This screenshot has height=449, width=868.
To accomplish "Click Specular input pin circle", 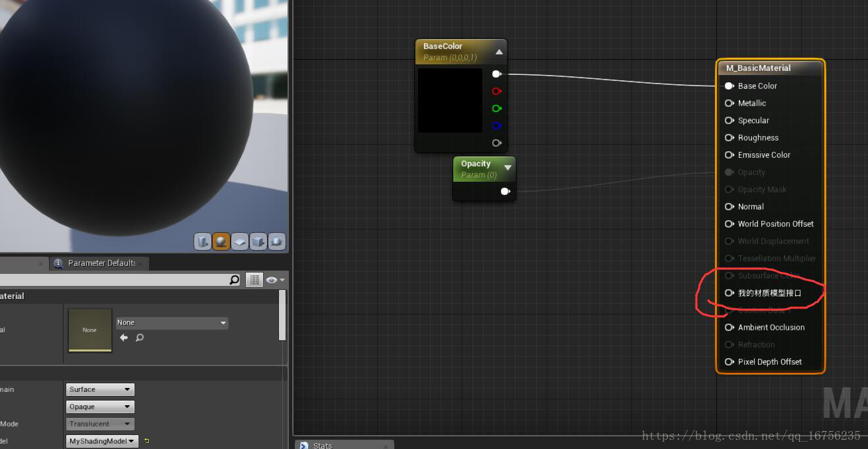I will (729, 121).
